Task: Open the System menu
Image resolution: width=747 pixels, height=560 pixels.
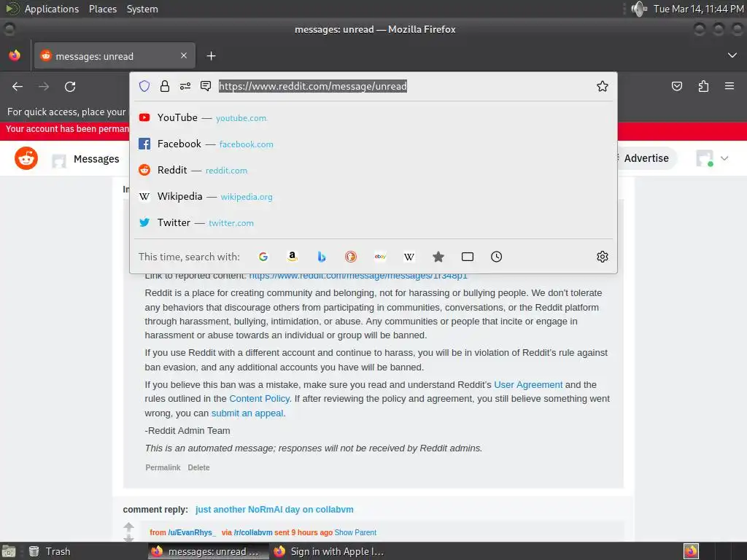Action: [x=142, y=9]
